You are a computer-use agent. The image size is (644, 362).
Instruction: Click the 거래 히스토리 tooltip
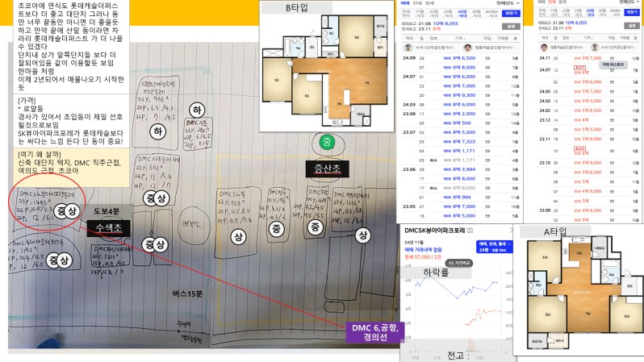[613, 64]
